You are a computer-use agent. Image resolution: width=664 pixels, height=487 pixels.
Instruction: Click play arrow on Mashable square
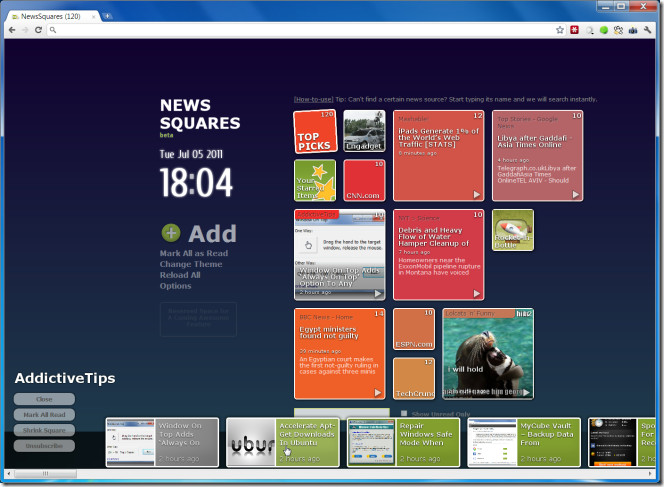pos(477,194)
